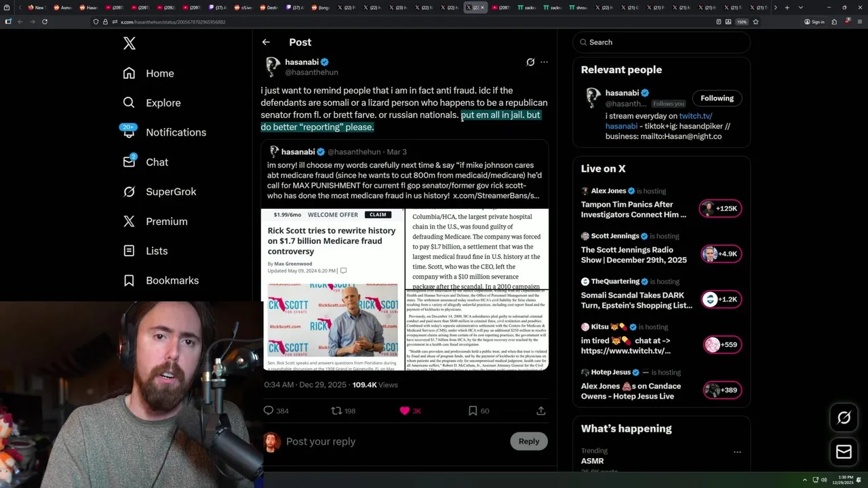
Task: Open the three-dot menu on the post
Action: [x=544, y=62]
